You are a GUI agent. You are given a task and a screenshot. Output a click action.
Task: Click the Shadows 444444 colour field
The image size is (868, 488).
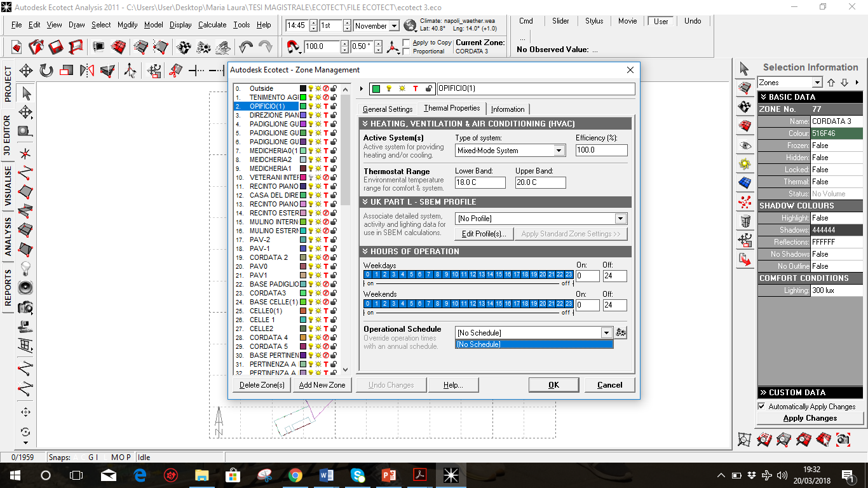tap(837, 230)
